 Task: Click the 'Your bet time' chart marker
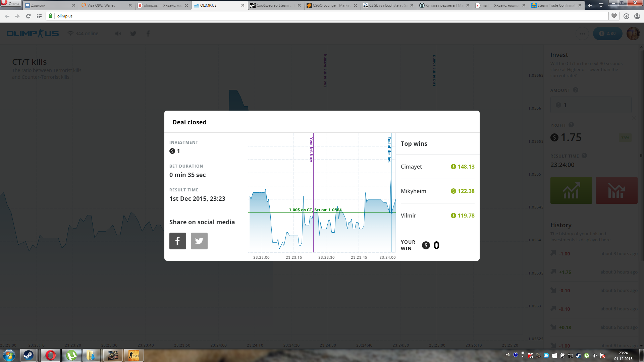pyautogui.click(x=312, y=149)
